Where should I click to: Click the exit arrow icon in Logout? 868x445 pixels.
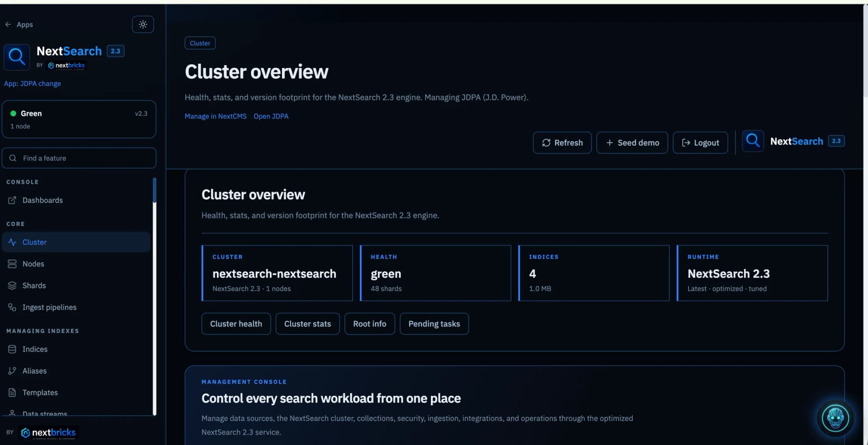pyautogui.click(x=686, y=143)
